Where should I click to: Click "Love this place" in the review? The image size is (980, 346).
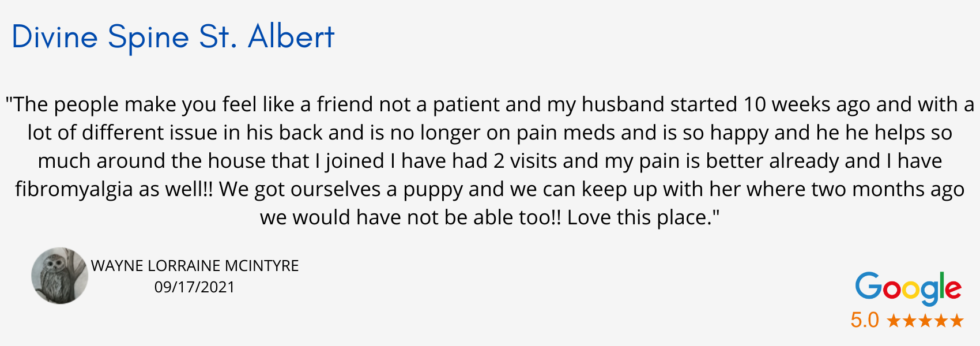[640, 217]
